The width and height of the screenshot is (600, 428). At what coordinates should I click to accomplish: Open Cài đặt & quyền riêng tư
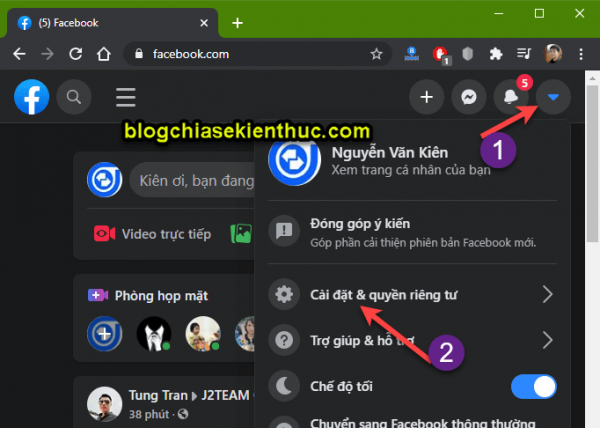[x=412, y=295]
